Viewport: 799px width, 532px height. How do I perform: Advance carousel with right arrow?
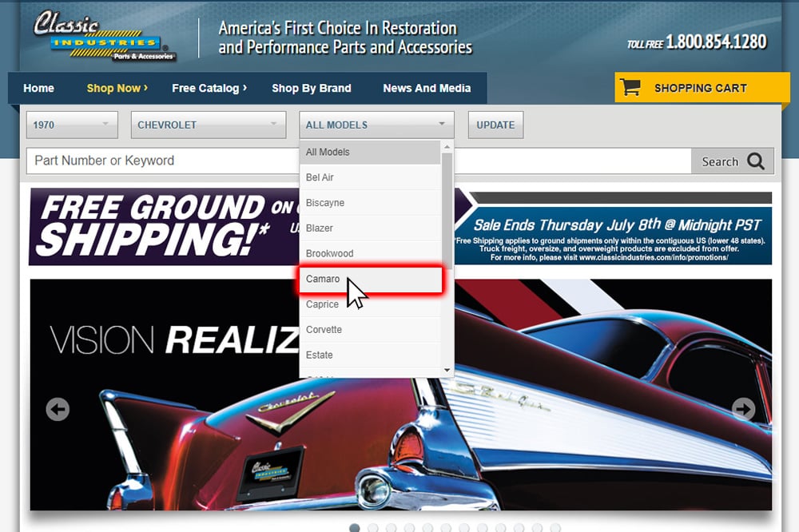(x=743, y=409)
